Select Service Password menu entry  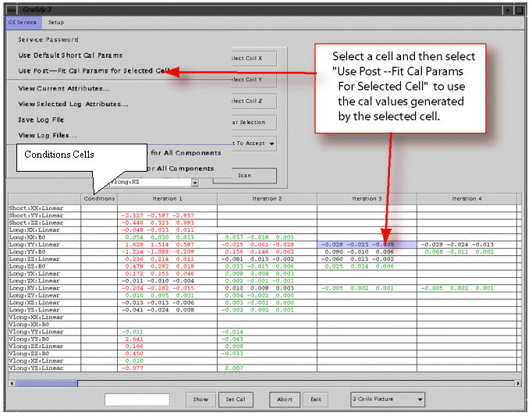48,40
